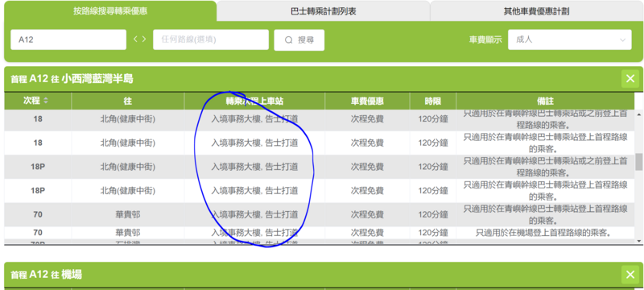The image size is (644, 290).
Task: Click the 車費優惠 column header
Action: point(367,101)
